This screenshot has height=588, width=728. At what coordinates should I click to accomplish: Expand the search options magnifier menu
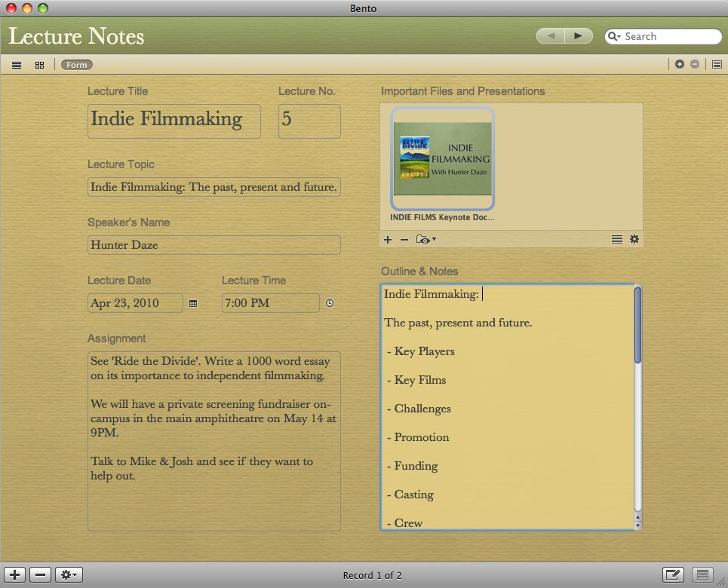pyautogui.click(x=615, y=36)
